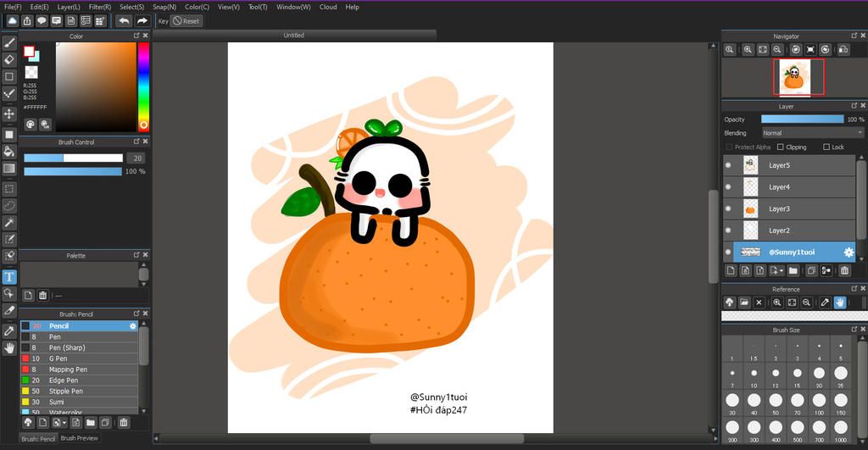Adjust the layer Opacity slider
Screen dimensions: 868x450
pos(803,119)
